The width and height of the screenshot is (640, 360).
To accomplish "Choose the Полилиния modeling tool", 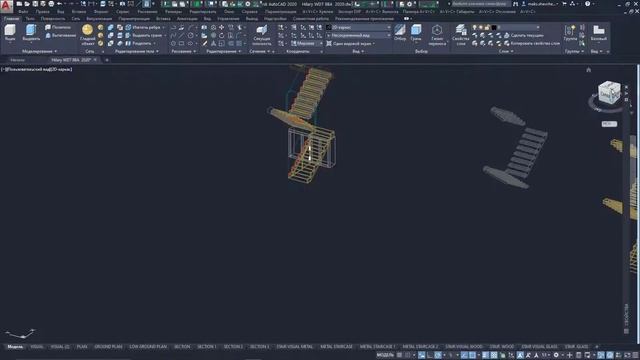I will pos(58,27).
